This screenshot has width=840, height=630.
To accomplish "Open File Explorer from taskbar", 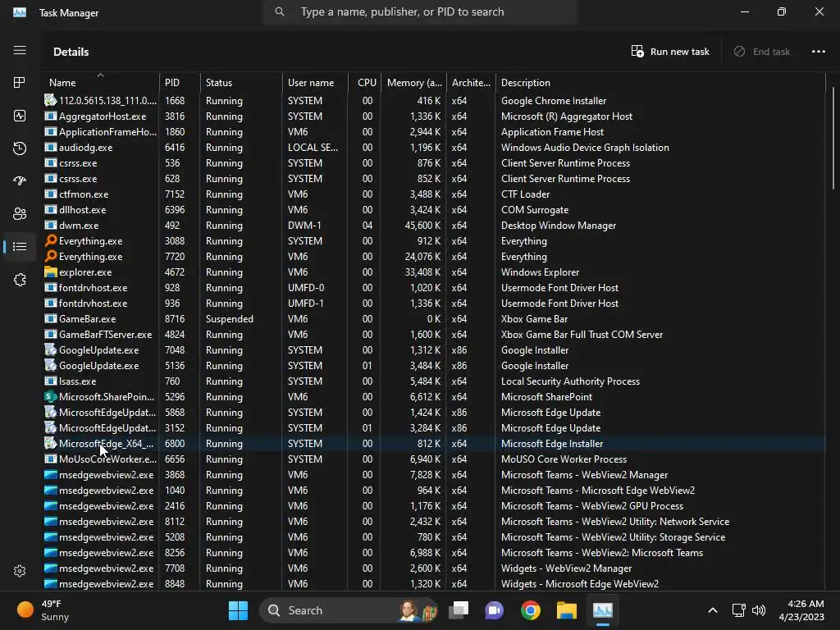I will [x=566, y=610].
